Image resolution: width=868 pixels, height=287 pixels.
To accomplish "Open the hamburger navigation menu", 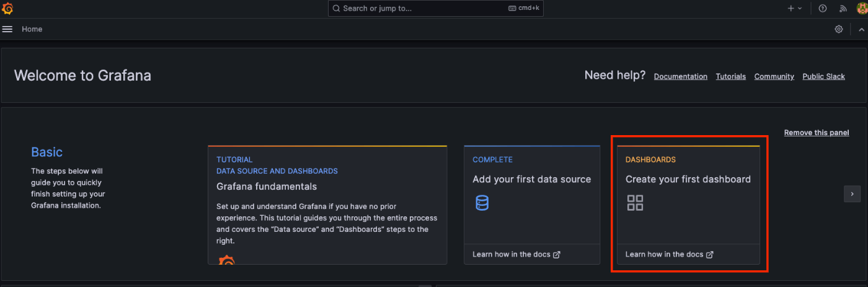I will pos(7,29).
